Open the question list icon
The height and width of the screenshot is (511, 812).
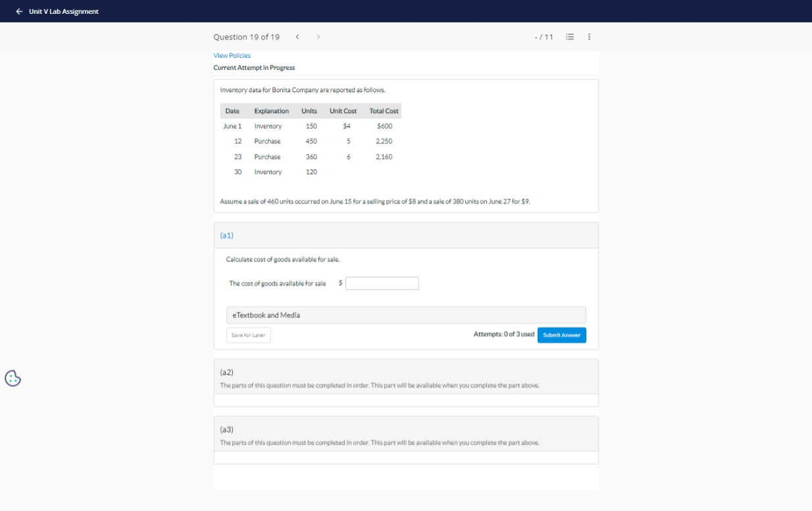(571, 37)
